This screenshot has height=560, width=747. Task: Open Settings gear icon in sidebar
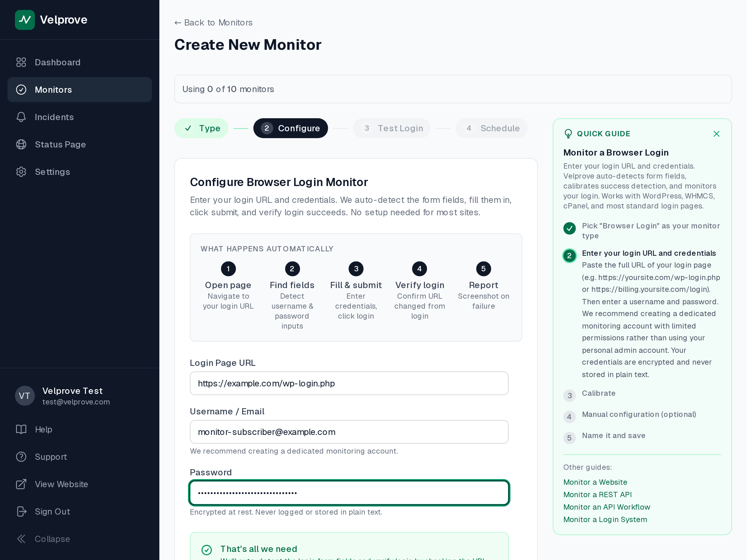pos(21,172)
